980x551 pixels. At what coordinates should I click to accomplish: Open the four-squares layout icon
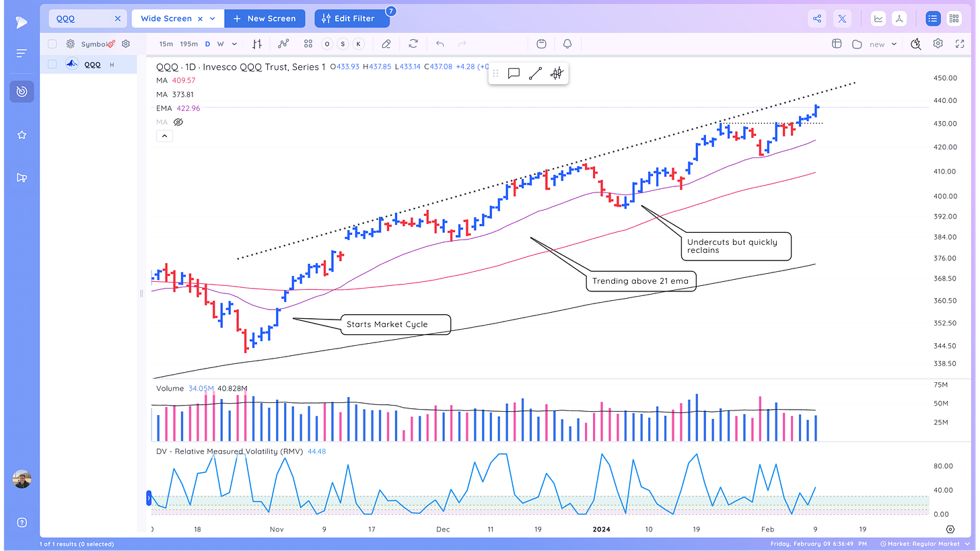click(308, 44)
